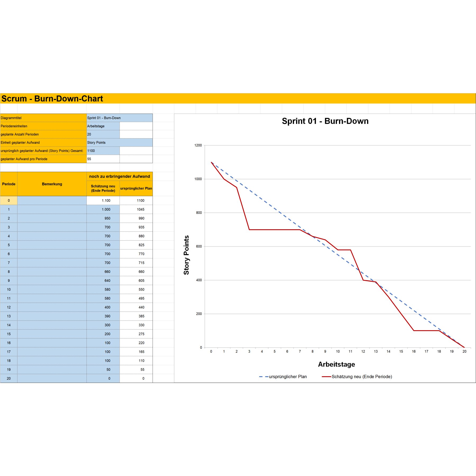Select the ursprünglicher Plan cell showing 935
The width and height of the screenshot is (476, 476).
pos(136,227)
